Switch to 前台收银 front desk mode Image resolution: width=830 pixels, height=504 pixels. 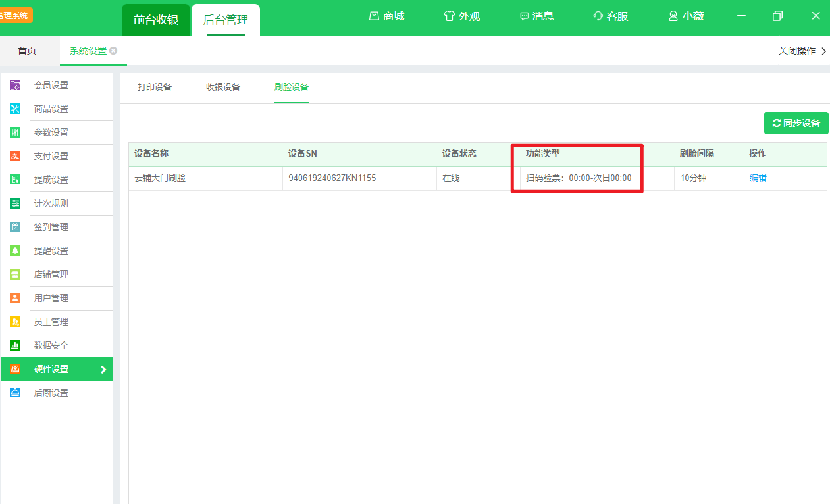click(x=156, y=20)
